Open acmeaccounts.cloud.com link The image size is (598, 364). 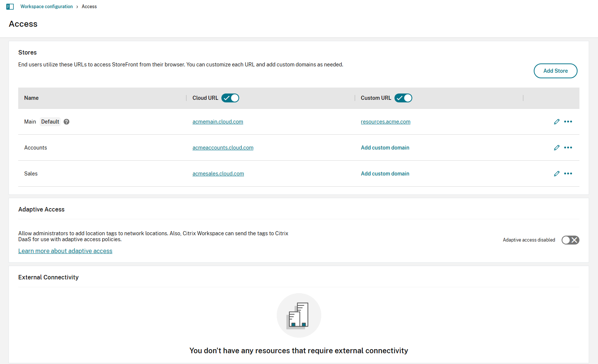(x=223, y=148)
